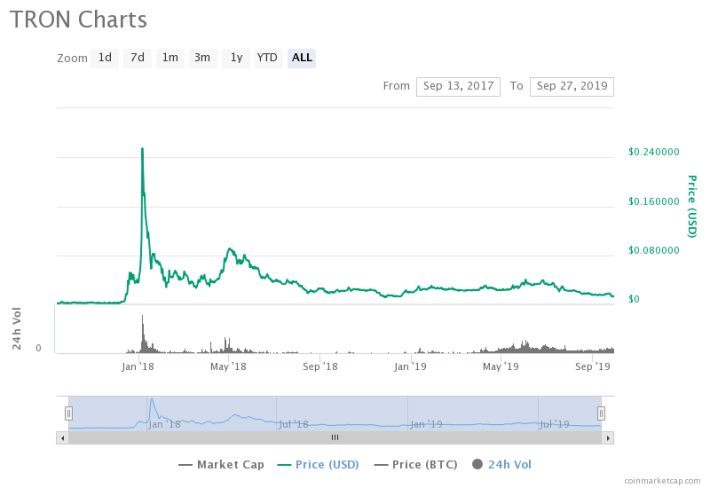Viewport: 710px width, 488px height.
Task: Select the 7d zoom range
Action: (x=138, y=58)
